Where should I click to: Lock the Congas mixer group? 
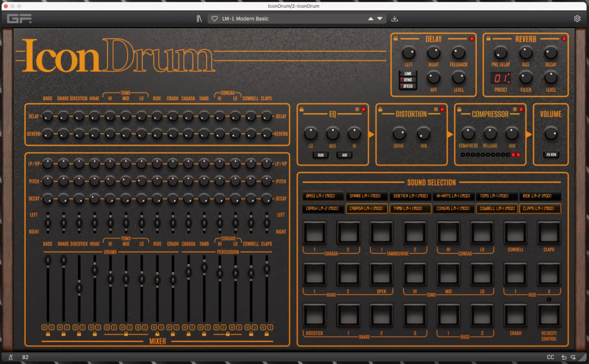228,334
